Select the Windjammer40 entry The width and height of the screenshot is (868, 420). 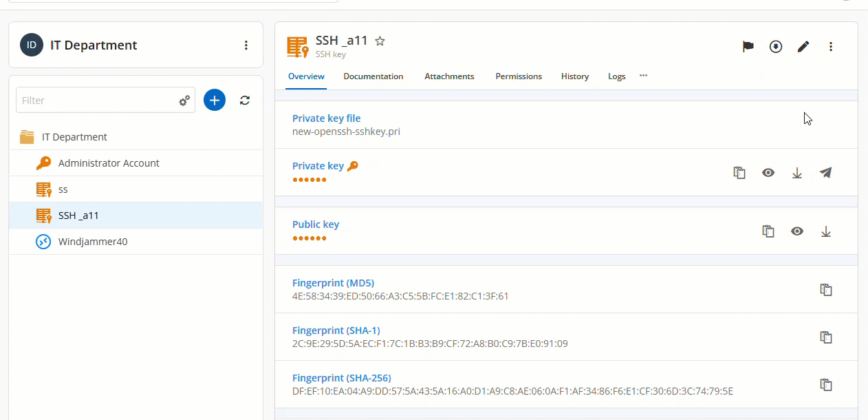tap(93, 242)
